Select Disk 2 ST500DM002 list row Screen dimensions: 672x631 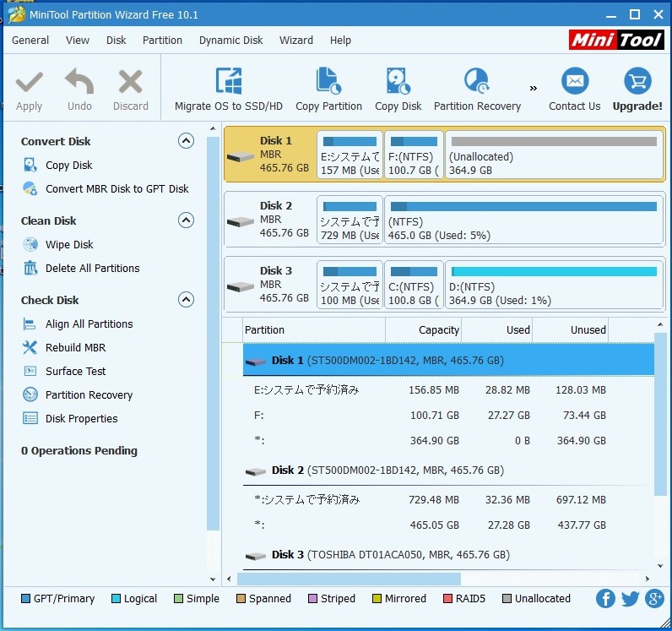[x=448, y=471]
